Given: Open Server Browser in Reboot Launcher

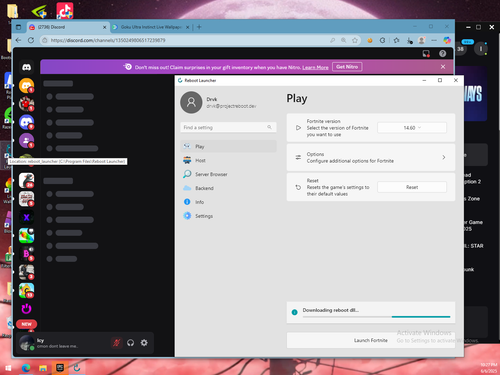Looking at the screenshot, I should pyautogui.click(x=229, y=174).
